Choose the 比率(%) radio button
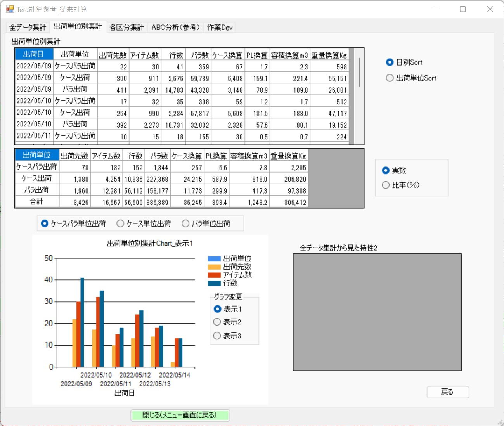 (386, 185)
